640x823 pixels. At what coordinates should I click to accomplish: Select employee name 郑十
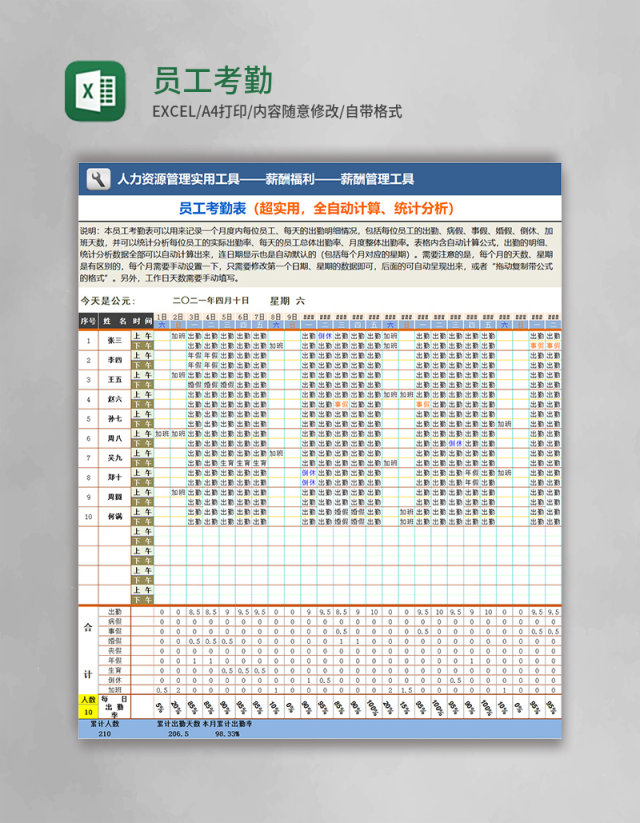click(x=114, y=478)
